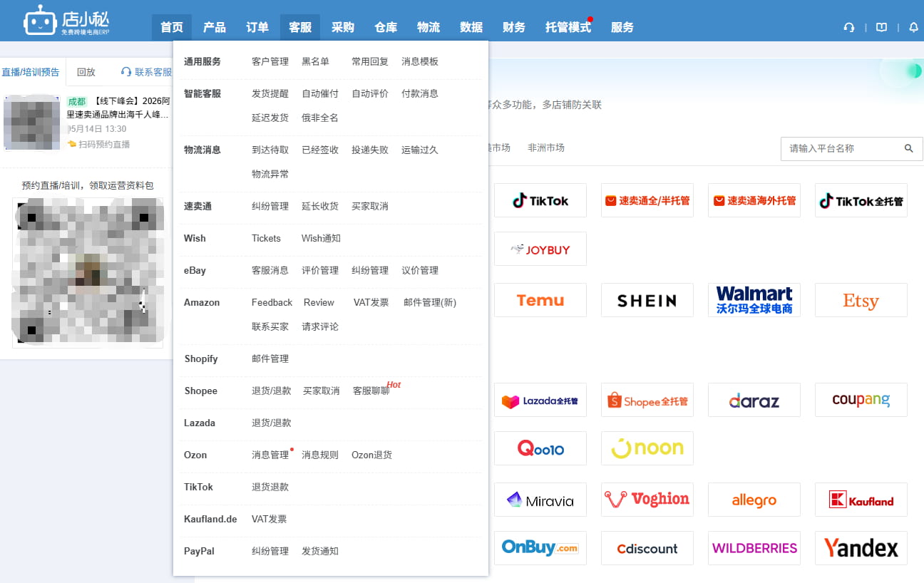Switch to the 直播/培训预告 tab
Image resolution: width=924 pixels, height=583 pixels.
31,72
